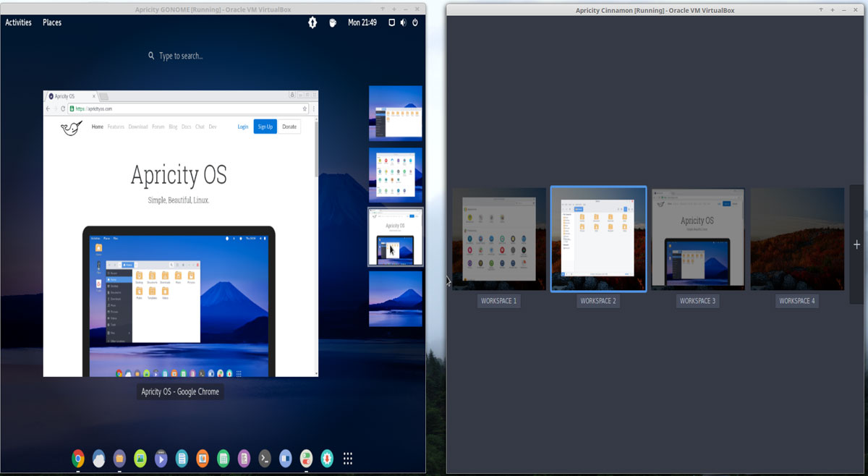
Task: Click the apricityos.com address bar
Action: (x=190, y=109)
